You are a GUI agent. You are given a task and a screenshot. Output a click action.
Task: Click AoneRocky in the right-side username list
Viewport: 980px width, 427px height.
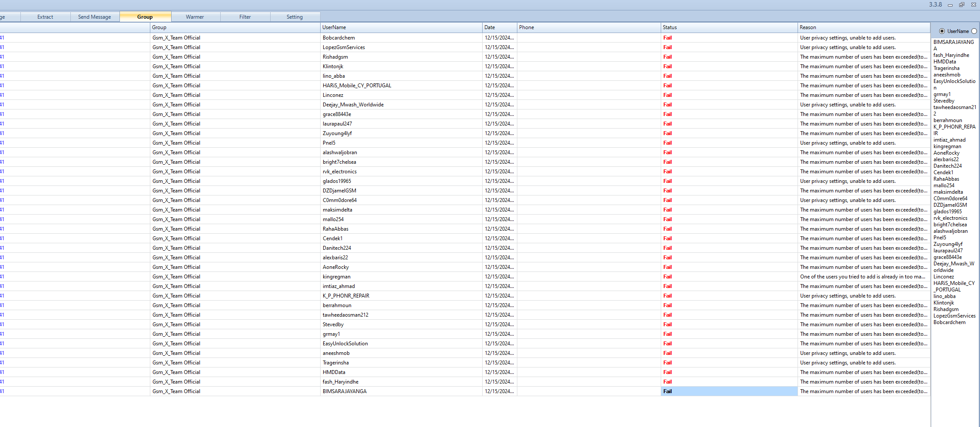947,153
